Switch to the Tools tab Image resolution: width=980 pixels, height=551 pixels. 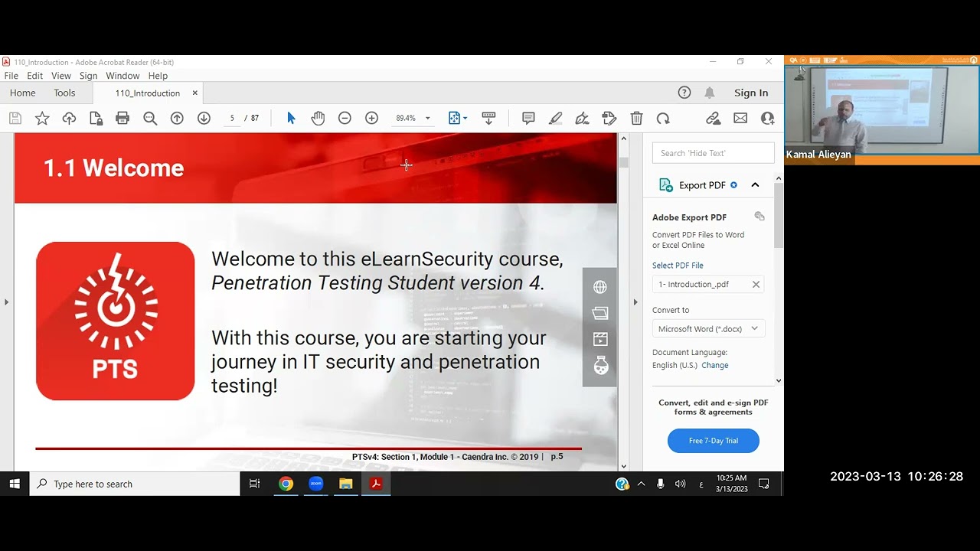(64, 93)
